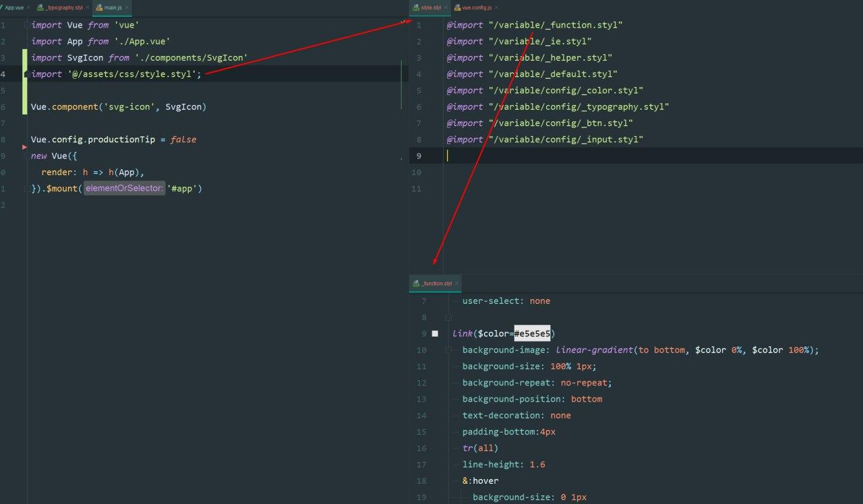Click the text-decoration: none line
Viewport: 863px width, 504px height.
click(x=516, y=415)
